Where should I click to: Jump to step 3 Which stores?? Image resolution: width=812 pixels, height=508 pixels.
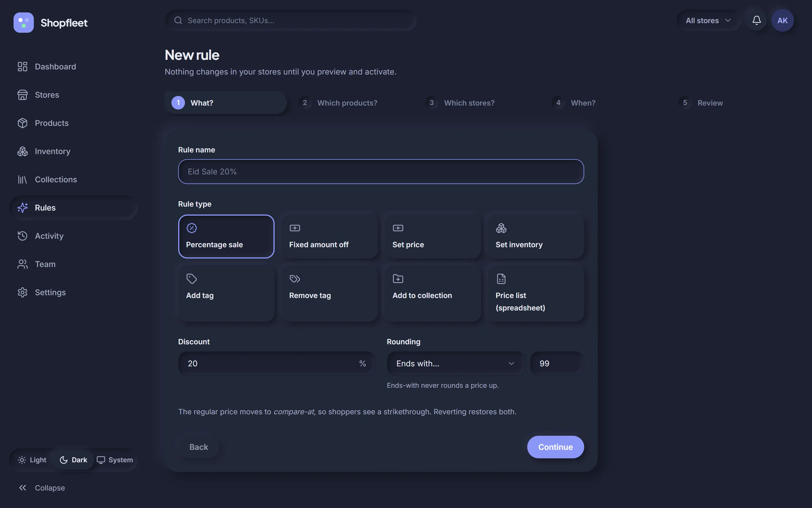(479, 103)
